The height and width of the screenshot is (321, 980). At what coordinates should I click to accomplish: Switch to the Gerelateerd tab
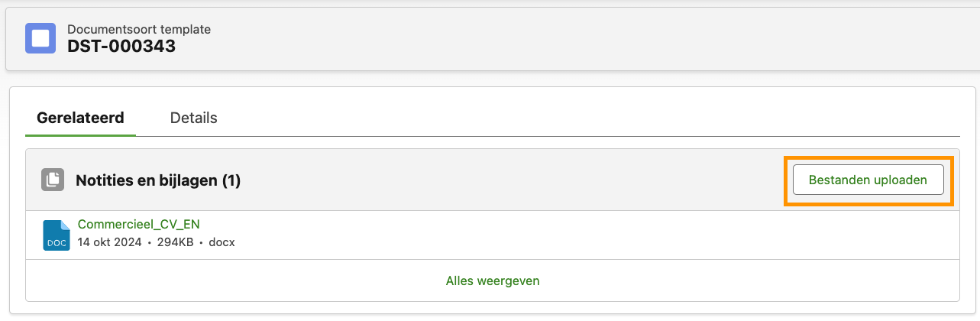coord(80,118)
